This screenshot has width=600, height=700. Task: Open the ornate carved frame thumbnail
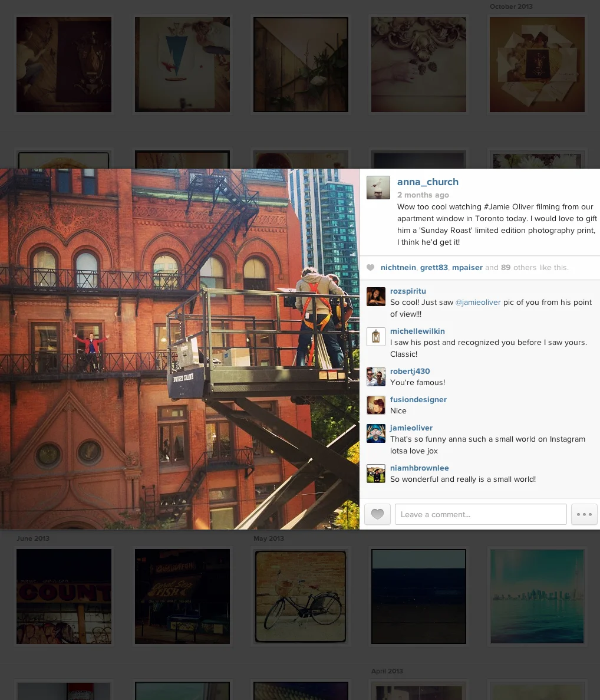pos(418,65)
